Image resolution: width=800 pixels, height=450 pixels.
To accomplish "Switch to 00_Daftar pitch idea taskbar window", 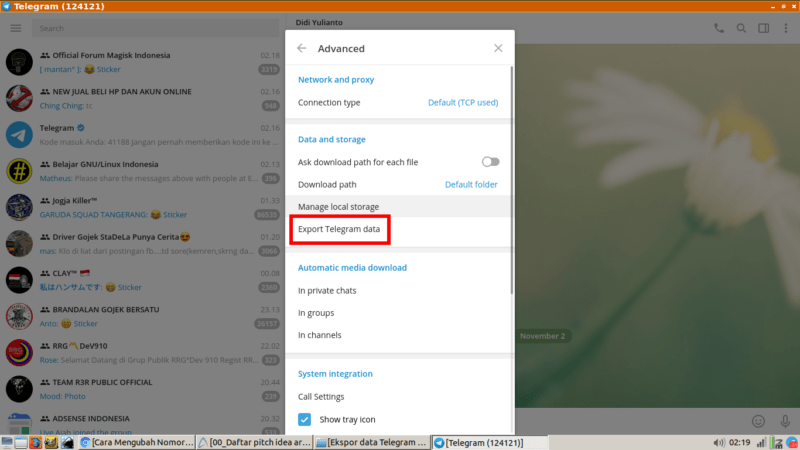I will 254,442.
